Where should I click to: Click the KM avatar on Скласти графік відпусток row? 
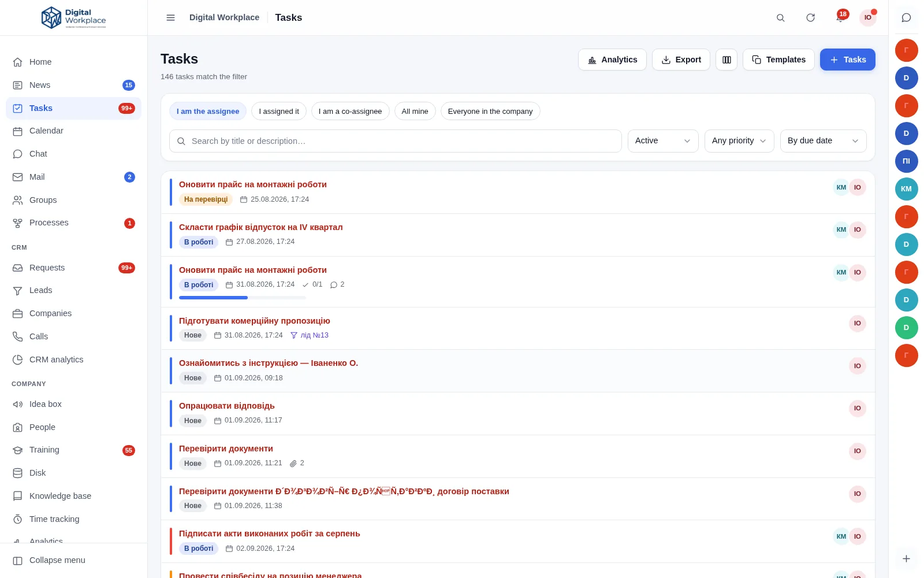coord(841,230)
